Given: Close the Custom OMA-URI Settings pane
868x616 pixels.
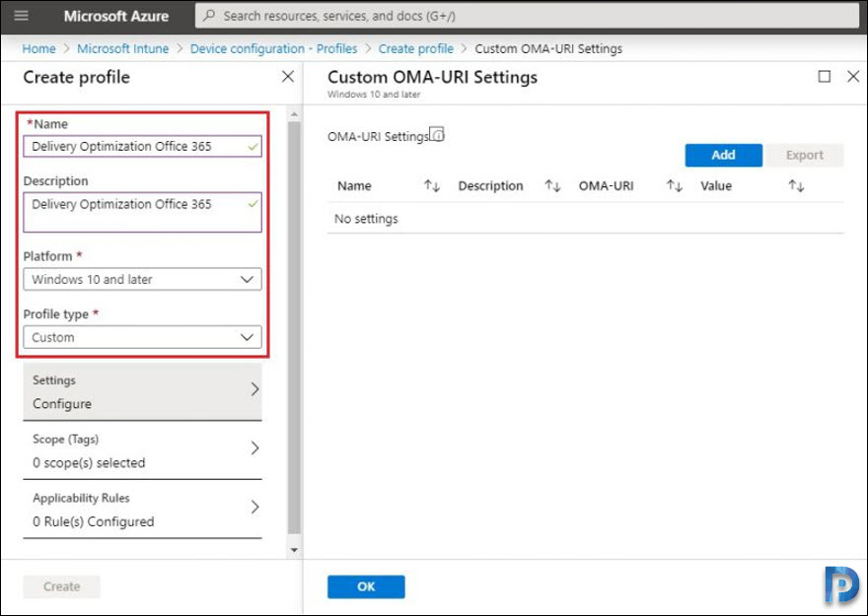Looking at the screenshot, I should pos(853,76).
